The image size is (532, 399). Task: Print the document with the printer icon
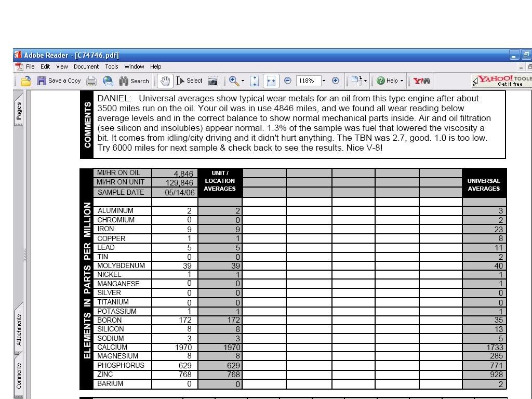(x=91, y=81)
